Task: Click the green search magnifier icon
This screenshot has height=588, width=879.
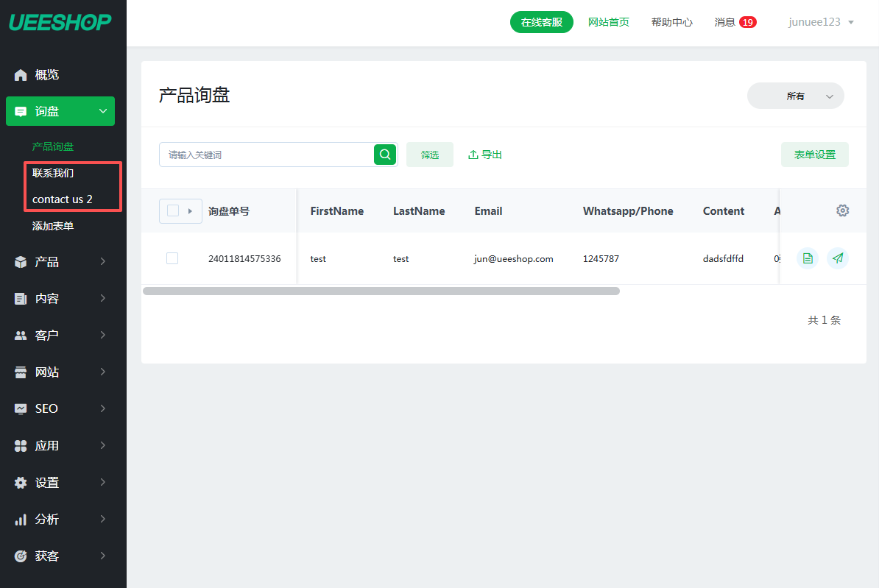Action: [x=385, y=155]
